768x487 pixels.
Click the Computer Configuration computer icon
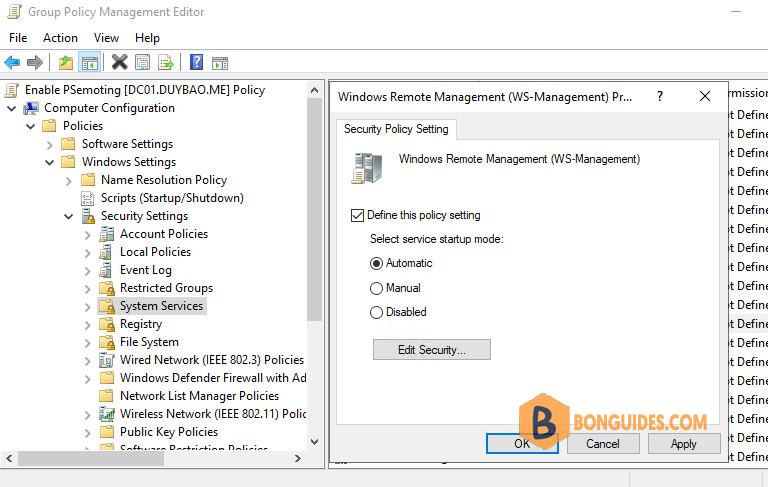coord(31,108)
